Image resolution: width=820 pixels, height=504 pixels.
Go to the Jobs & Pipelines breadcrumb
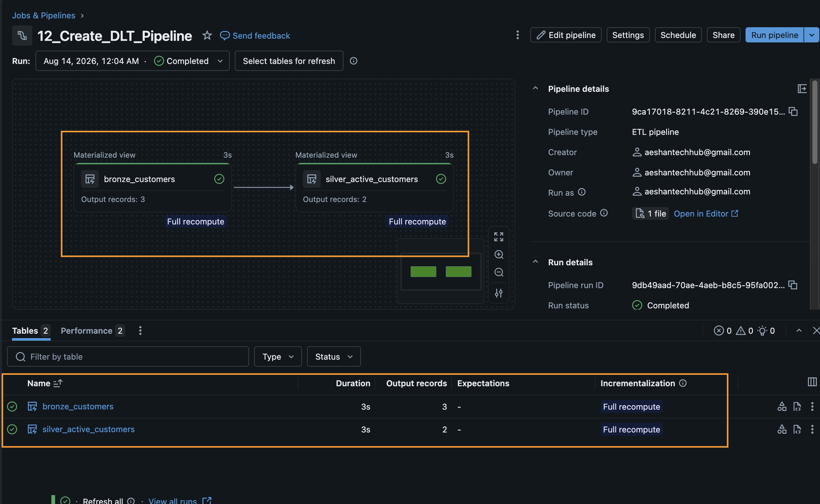[43, 15]
